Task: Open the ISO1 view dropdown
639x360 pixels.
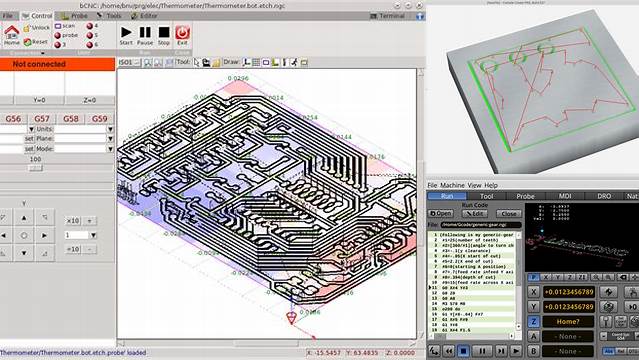Action: pyautogui.click(x=129, y=62)
